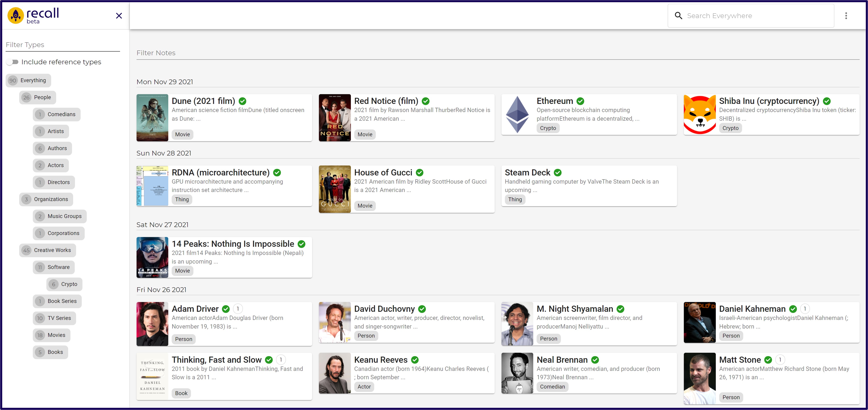The image size is (868, 410).
Task: Select the Artists filter chip
Action: (51, 131)
